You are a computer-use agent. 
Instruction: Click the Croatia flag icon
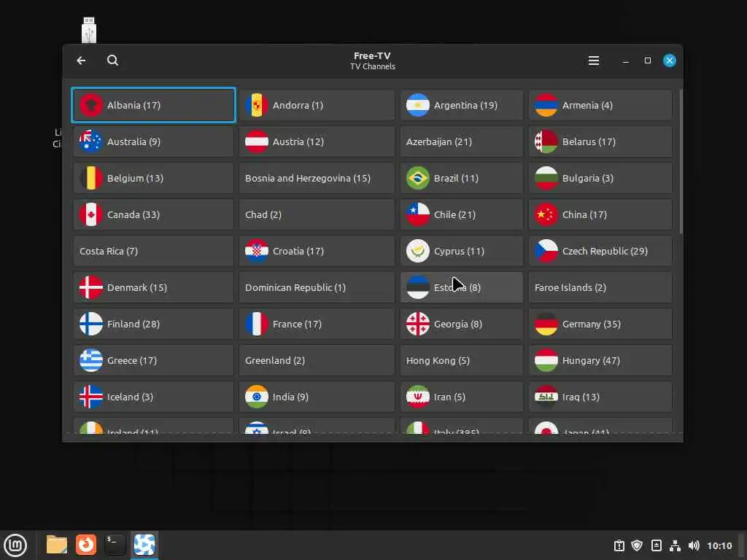(x=256, y=251)
